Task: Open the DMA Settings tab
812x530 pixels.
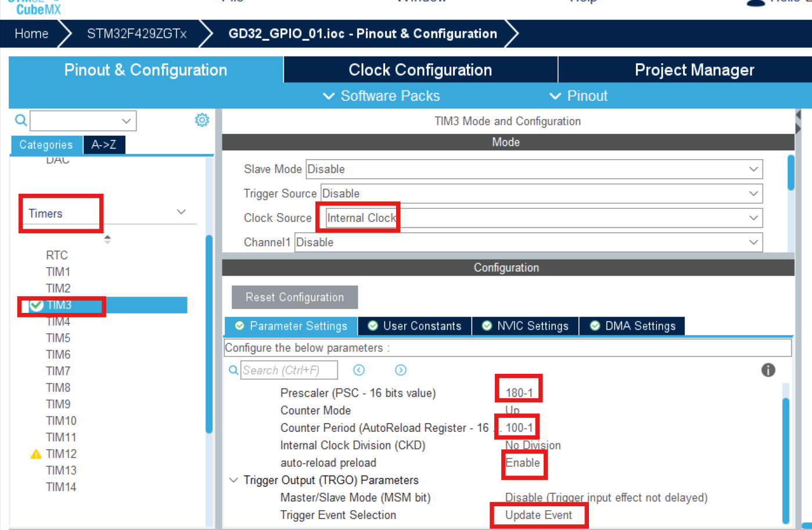Action: tap(633, 326)
